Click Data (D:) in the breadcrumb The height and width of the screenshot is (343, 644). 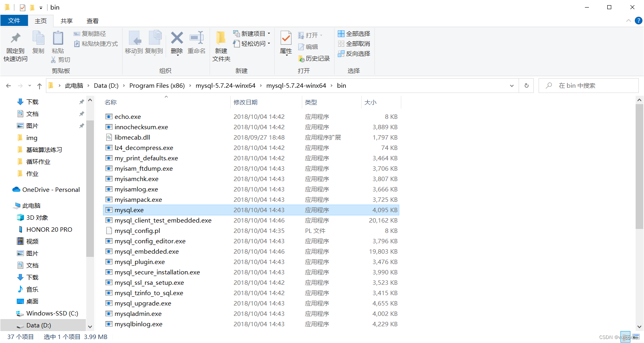106,86
